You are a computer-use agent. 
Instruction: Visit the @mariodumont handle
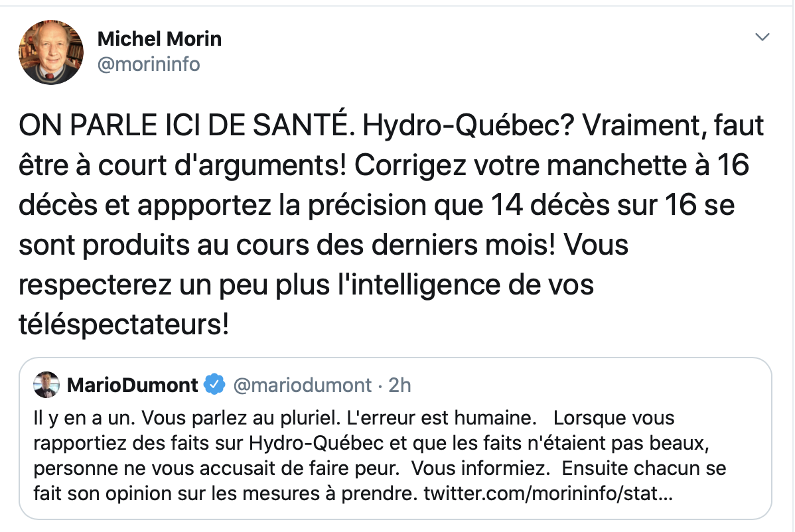click(302, 385)
